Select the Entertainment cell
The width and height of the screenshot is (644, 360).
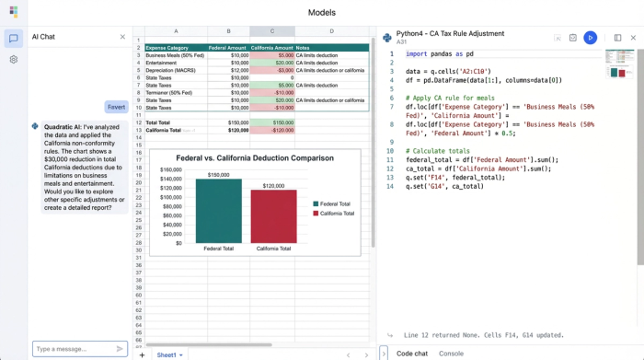(176, 63)
